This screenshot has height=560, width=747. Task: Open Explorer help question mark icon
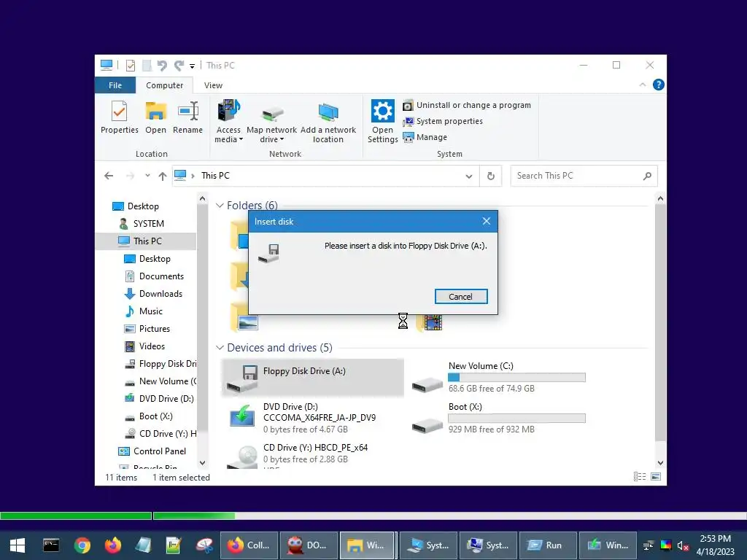(x=659, y=85)
